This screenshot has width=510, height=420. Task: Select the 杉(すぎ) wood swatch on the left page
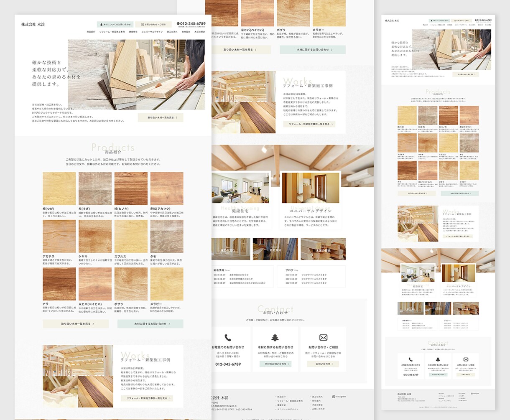[95, 188]
